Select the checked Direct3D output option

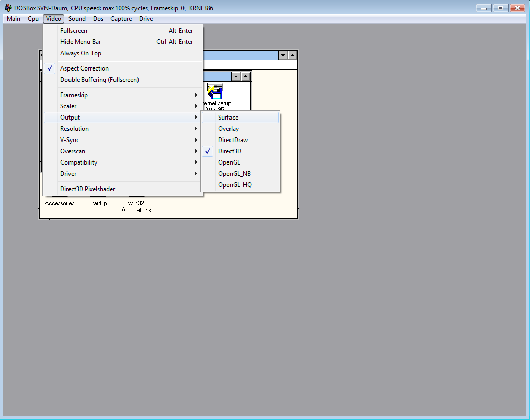(x=229, y=151)
